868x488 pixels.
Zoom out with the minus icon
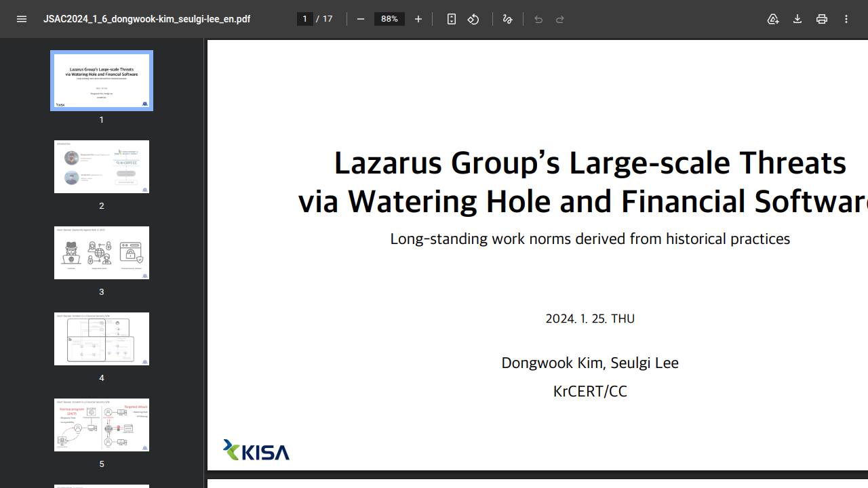pyautogui.click(x=361, y=19)
